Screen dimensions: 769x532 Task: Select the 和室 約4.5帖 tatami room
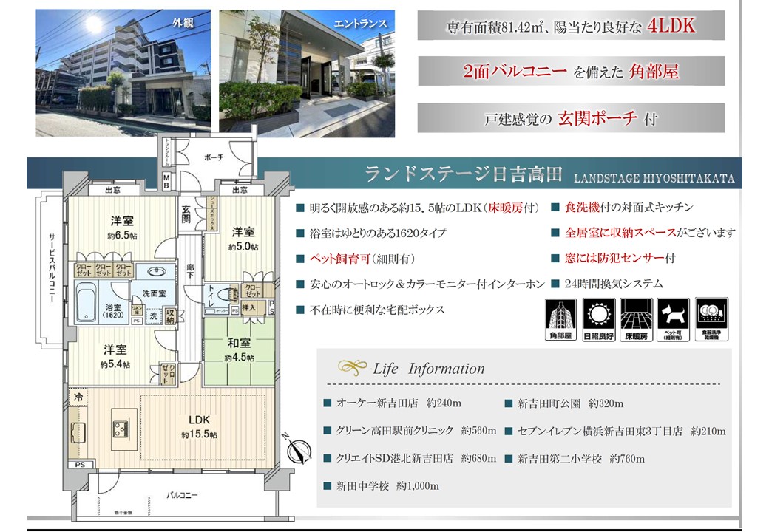[x=239, y=349]
